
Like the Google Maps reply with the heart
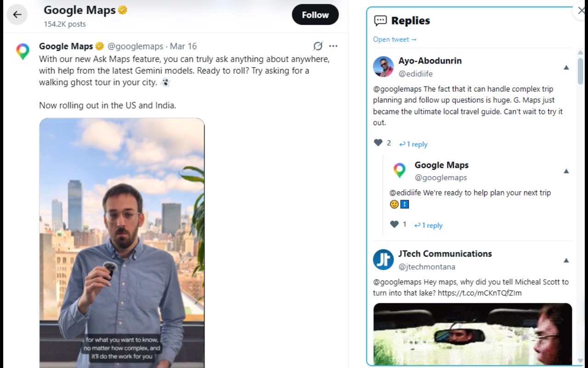[x=394, y=224]
